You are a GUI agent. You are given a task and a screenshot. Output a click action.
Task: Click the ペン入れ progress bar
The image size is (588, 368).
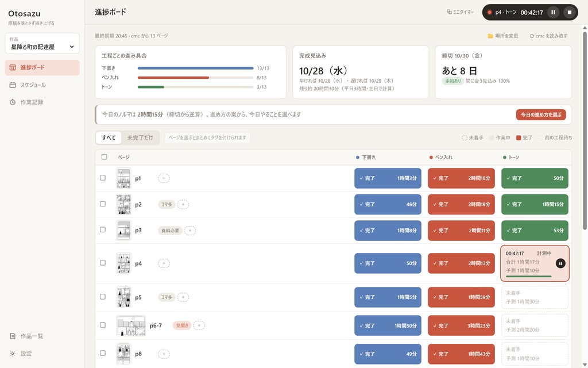[195, 78]
